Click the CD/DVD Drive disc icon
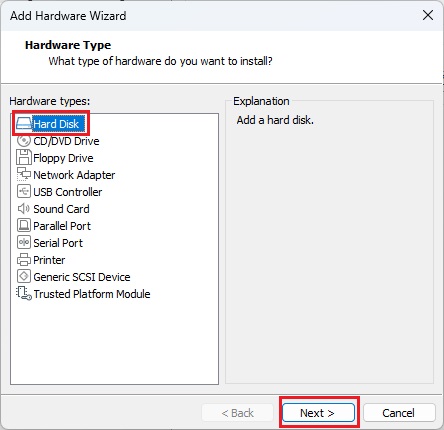Viewport: 444px width, 430px height. coord(24,141)
